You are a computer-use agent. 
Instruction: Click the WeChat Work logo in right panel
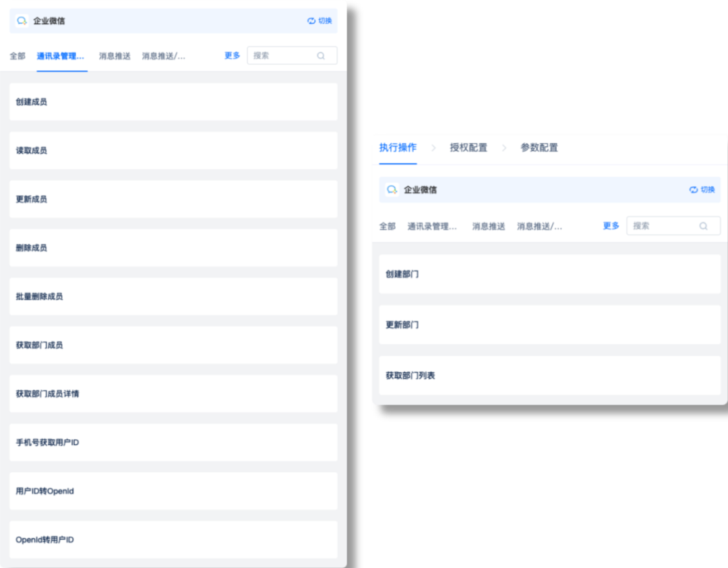(392, 190)
